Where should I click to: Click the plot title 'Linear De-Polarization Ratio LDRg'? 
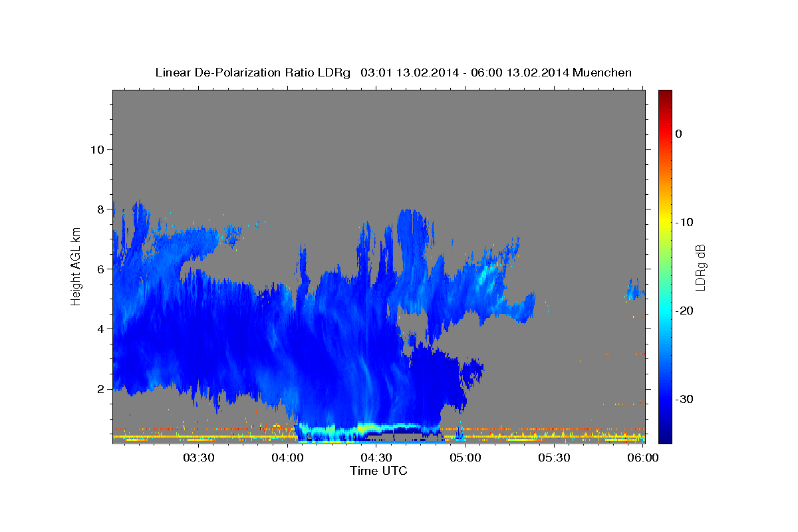coord(252,72)
